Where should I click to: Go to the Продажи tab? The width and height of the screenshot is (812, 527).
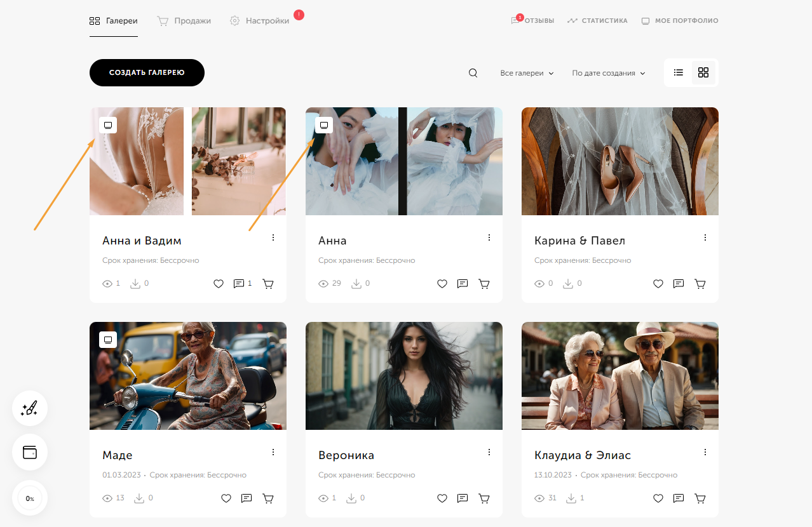coord(184,21)
